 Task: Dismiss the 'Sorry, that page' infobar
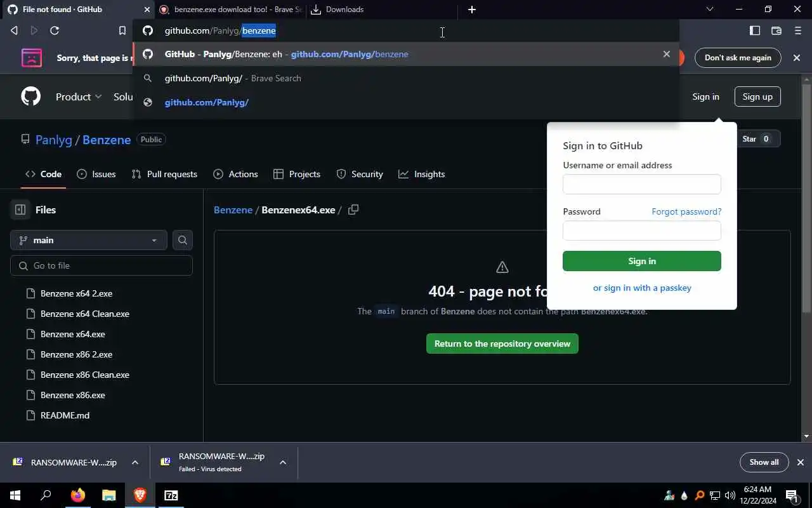click(x=797, y=58)
